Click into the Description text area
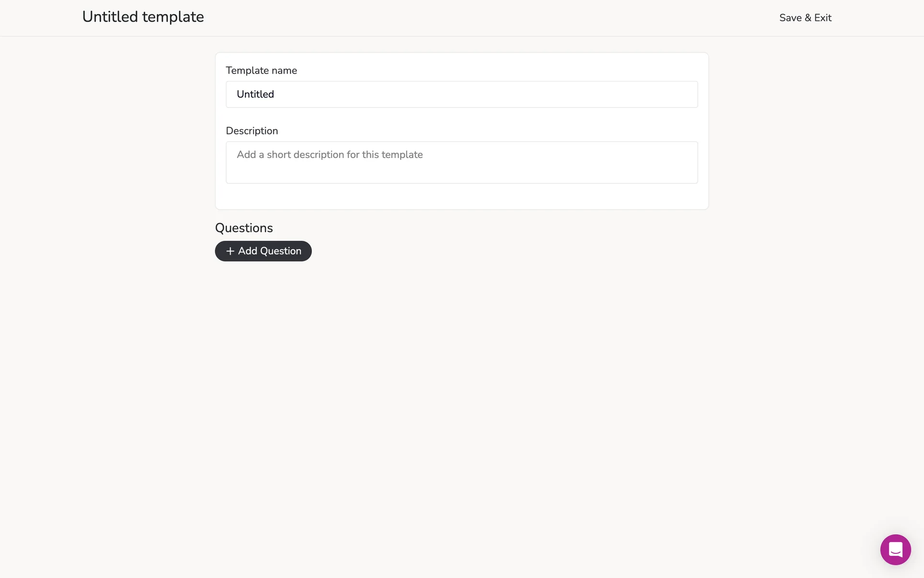This screenshot has height=578, width=924. coord(461,162)
